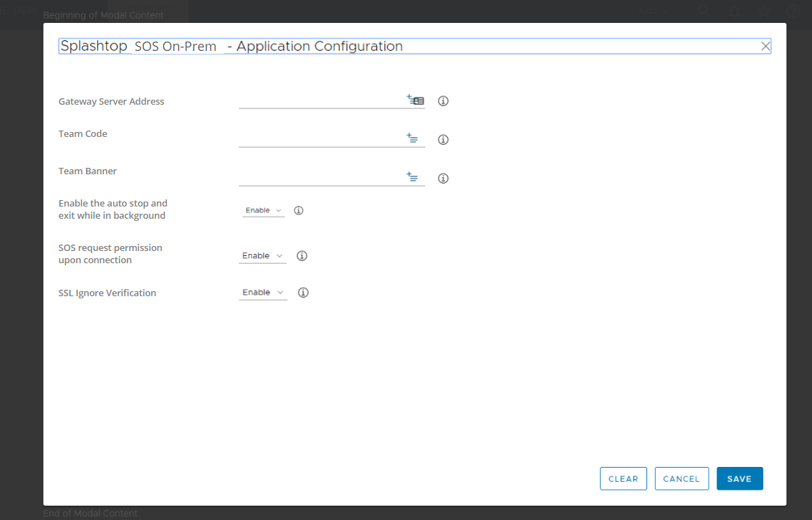Viewport: 812px width, 520px height.
Task: Show info for auto stop and exit setting
Action: point(299,210)
